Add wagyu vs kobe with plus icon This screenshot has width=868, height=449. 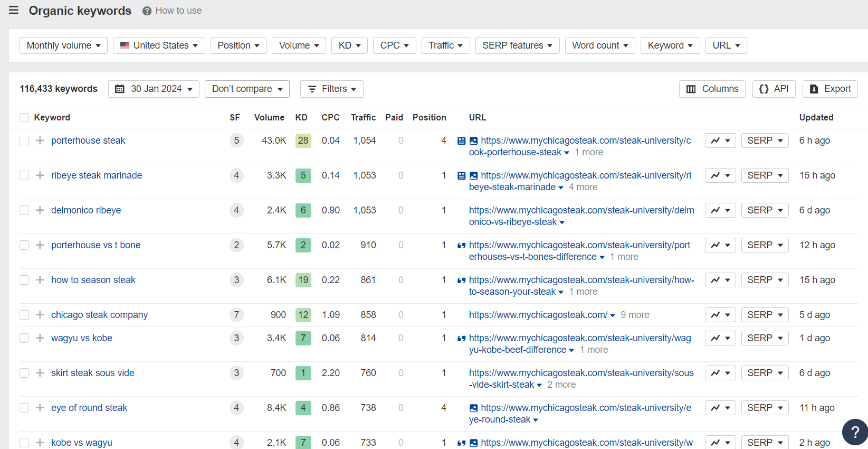[40, 338]
